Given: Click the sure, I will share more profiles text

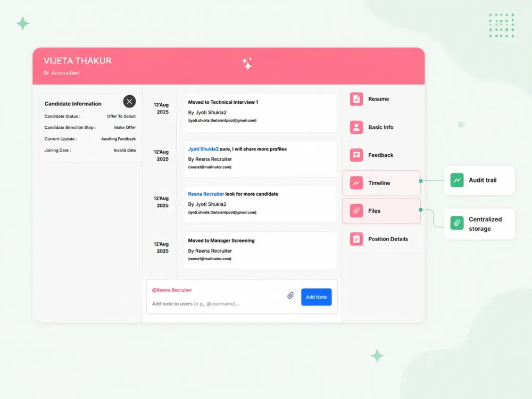Looking at the screenshot, I should (x=253, y=149).
